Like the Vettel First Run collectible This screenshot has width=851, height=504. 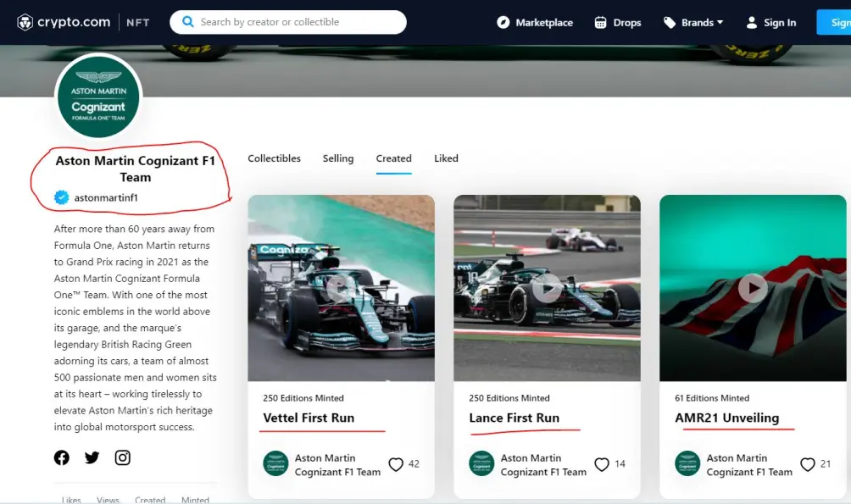click(x=396, y=464)
